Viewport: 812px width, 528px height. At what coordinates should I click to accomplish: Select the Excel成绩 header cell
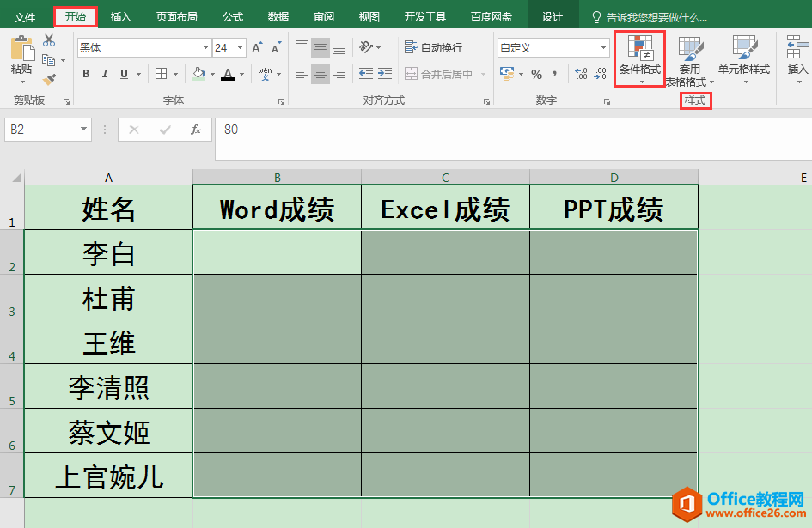pos(445,208)
